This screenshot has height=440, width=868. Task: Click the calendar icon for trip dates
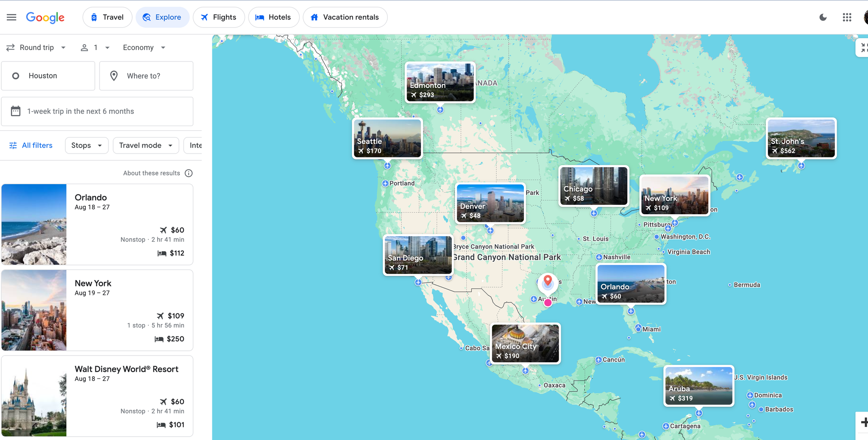16,111
